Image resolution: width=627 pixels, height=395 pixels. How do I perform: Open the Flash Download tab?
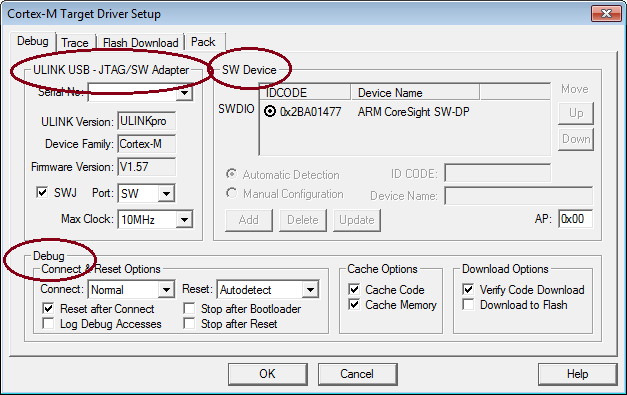(x=140, y=42)
